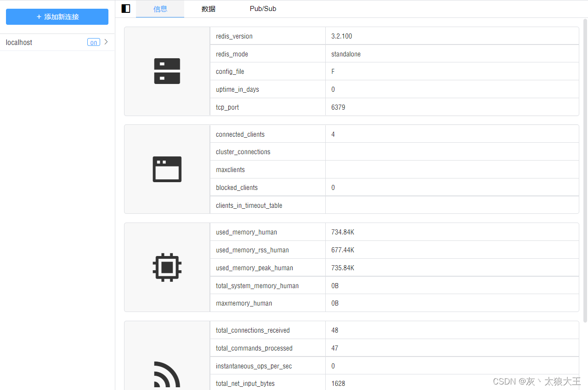Select the 1628 bytes value

[338, 384]
